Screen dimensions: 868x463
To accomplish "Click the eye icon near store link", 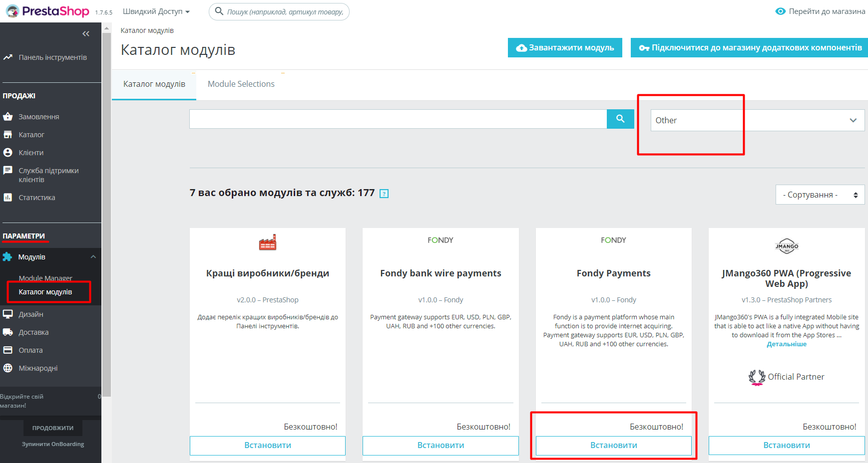I will tap(781, 11).
